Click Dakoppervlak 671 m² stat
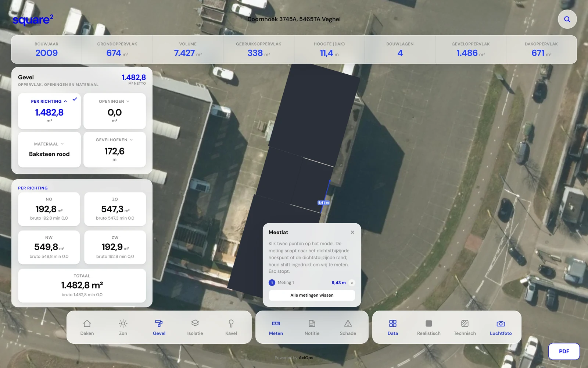 point(541,50)
